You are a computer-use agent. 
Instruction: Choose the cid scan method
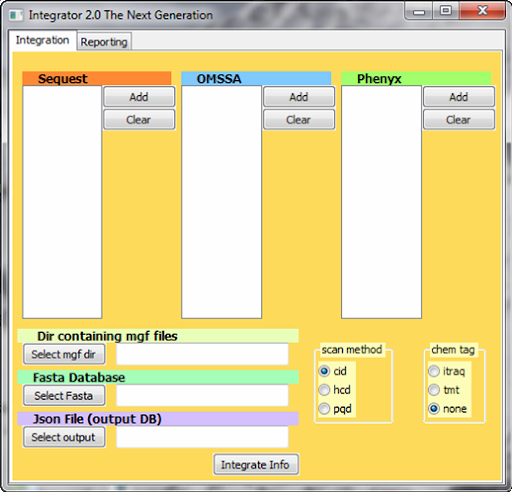tap(333, 371)
